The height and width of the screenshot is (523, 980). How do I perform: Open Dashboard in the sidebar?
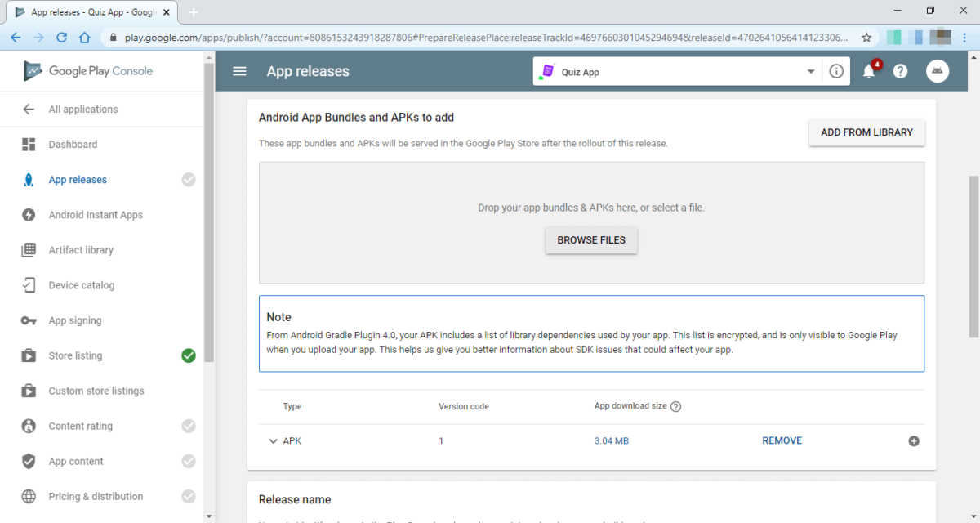73,145
